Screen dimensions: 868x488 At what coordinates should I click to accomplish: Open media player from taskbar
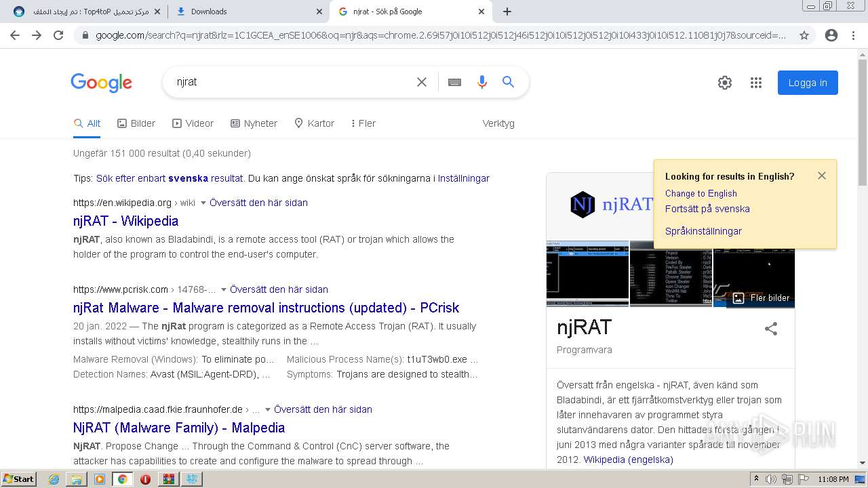pyautogui.click(x=100, y=479)
